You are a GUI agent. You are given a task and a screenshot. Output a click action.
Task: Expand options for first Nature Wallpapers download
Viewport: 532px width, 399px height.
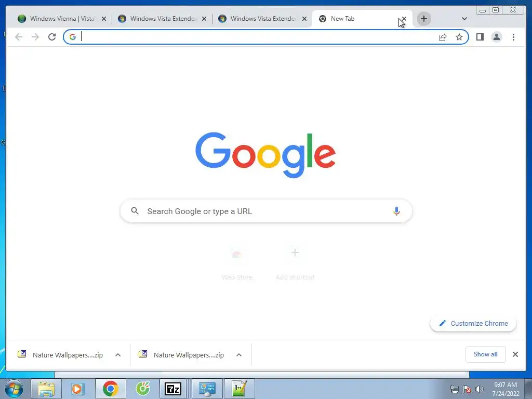tap(118, 355)
